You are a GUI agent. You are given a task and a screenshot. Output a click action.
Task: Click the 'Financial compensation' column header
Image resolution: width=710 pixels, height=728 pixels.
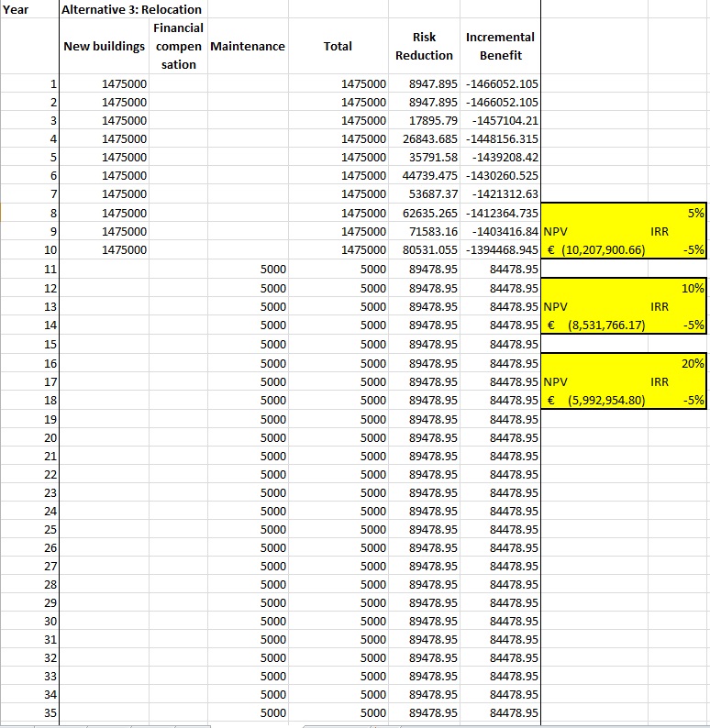(178, 46)
